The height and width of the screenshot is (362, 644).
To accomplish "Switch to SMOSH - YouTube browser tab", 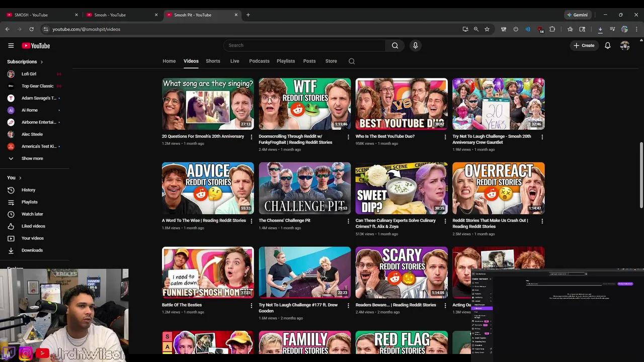I will pos(41,15).
